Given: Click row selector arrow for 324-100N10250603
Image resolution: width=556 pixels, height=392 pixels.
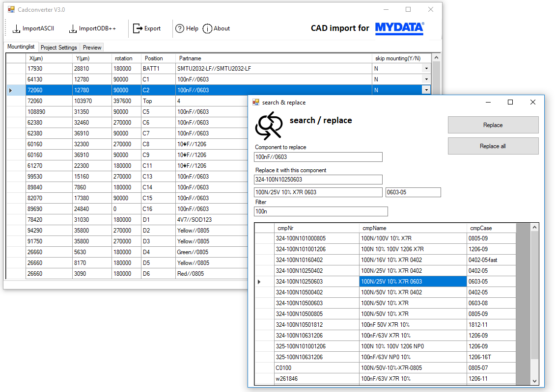Looking at the screenshot, I should click(x=259, y=282).
